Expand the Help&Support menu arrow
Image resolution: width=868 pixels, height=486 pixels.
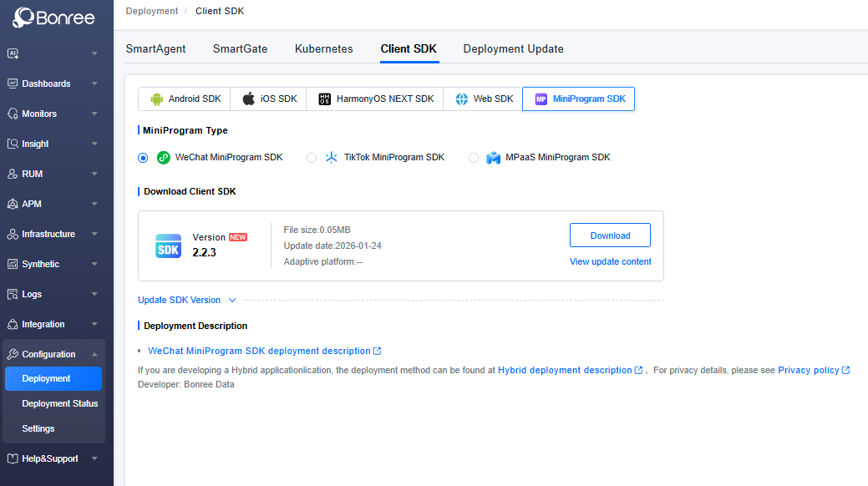point(94,458)
